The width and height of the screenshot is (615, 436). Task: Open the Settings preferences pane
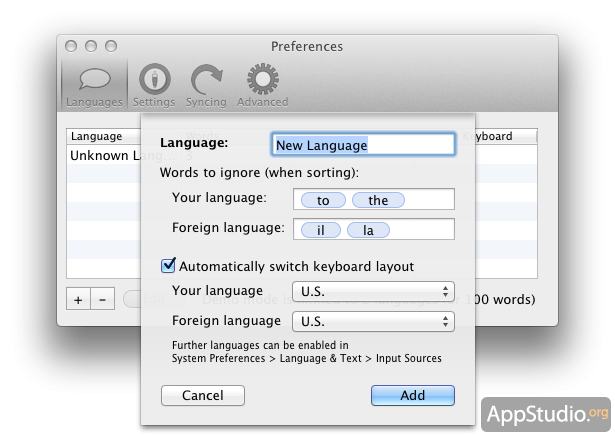(x=153, y=85)
